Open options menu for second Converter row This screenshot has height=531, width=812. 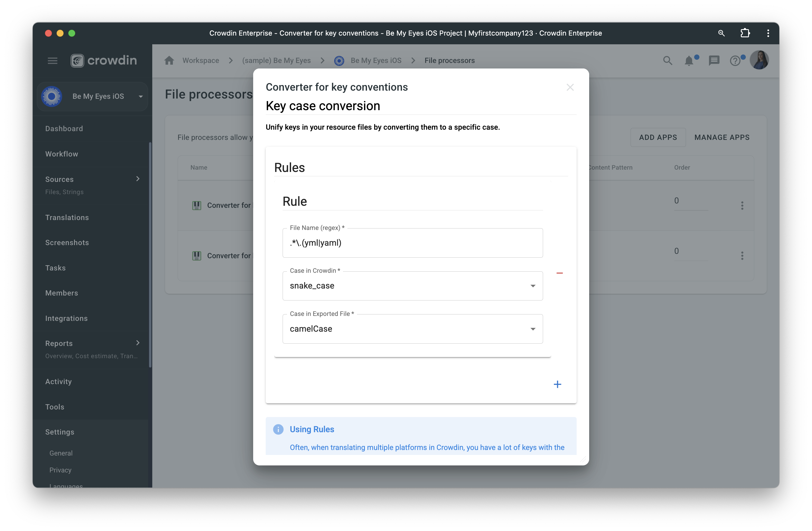point(742,256)
